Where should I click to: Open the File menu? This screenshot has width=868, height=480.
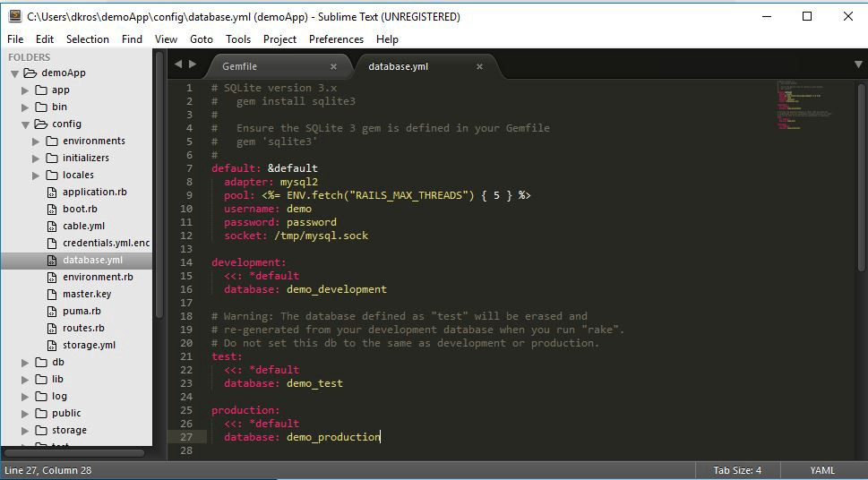click(15, 39)
